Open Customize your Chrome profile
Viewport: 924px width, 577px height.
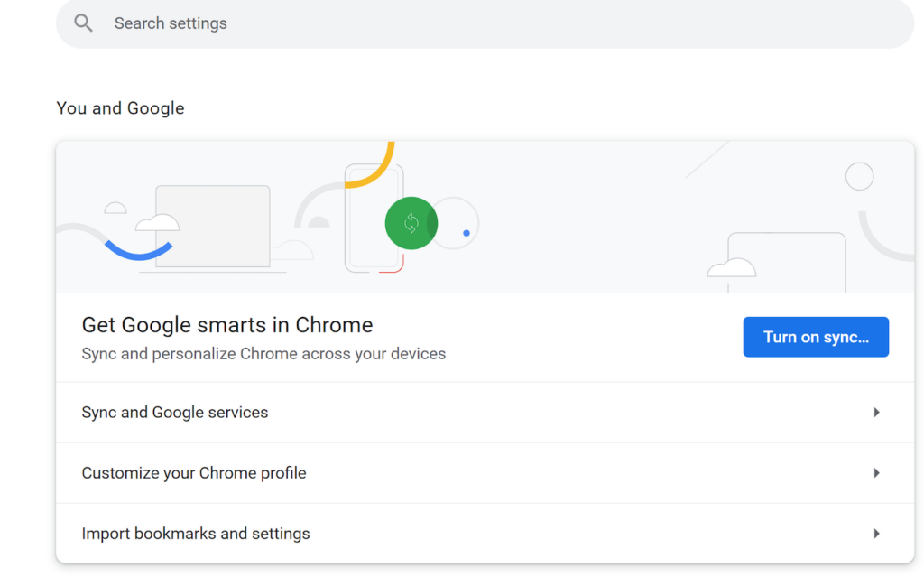coord(194,472)
